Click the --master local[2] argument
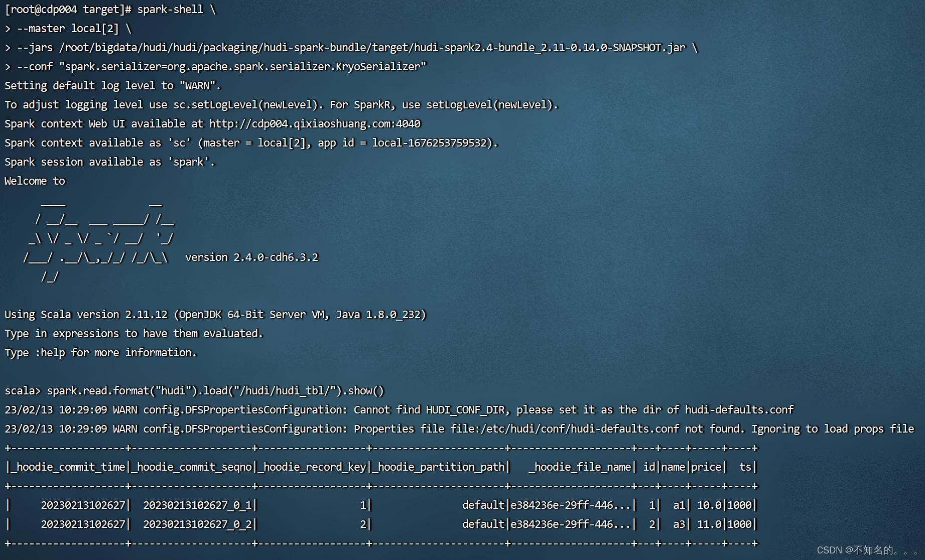This screenshot has height=560, width=925. coord(68,29)
